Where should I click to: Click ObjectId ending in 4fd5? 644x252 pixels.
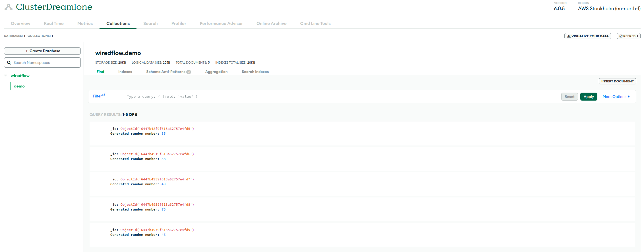pyautogui.click(x=157, y=129)
